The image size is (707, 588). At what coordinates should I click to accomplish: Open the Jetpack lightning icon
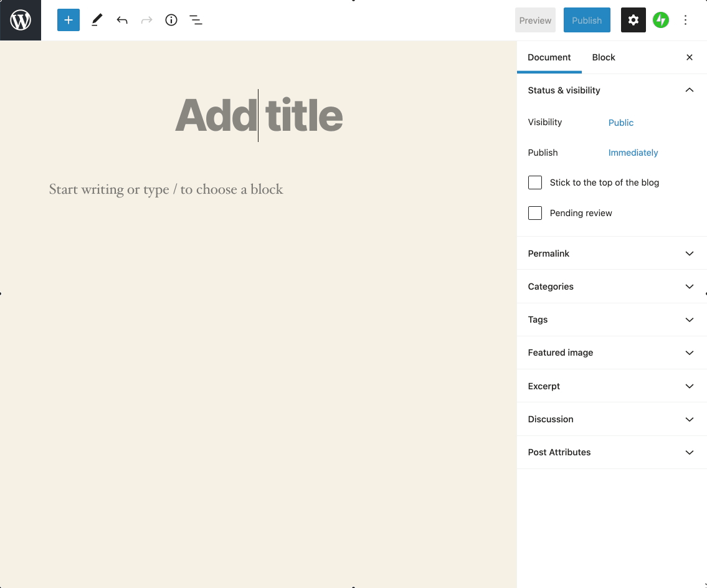pos(661,21)
